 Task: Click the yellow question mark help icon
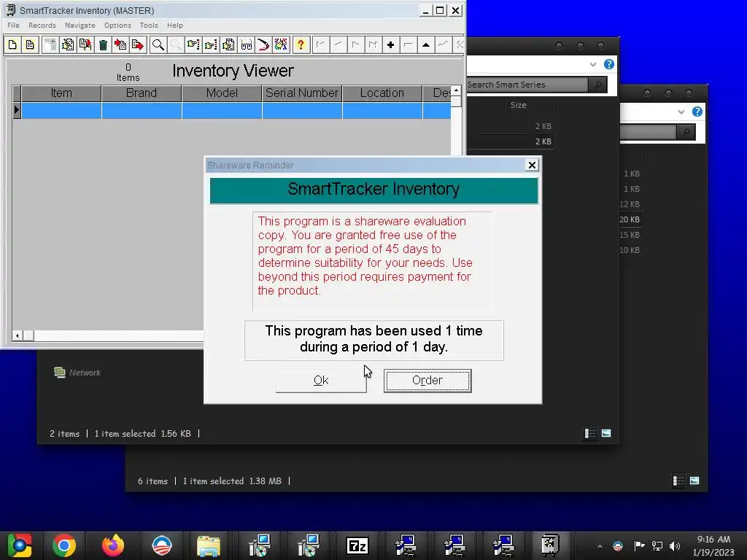[301, 44]
